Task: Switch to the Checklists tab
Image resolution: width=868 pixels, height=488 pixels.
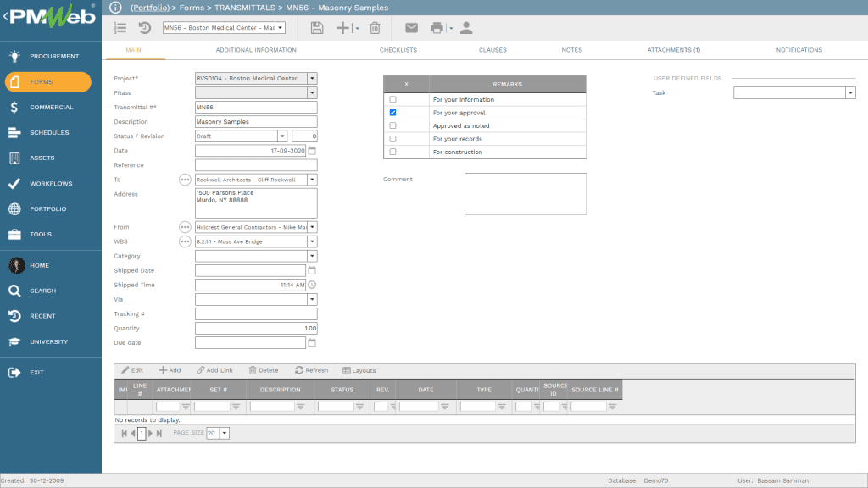Action: pos(398,50)
